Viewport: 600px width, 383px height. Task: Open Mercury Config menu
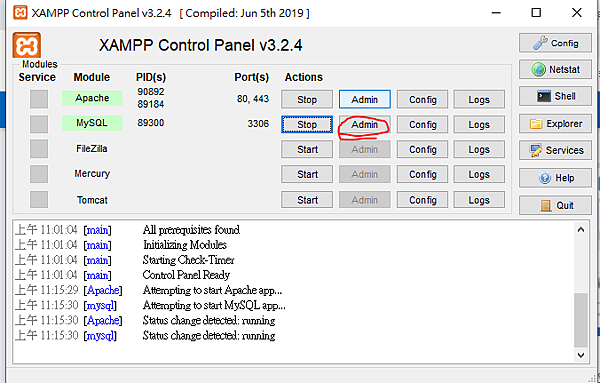(422, 174)
